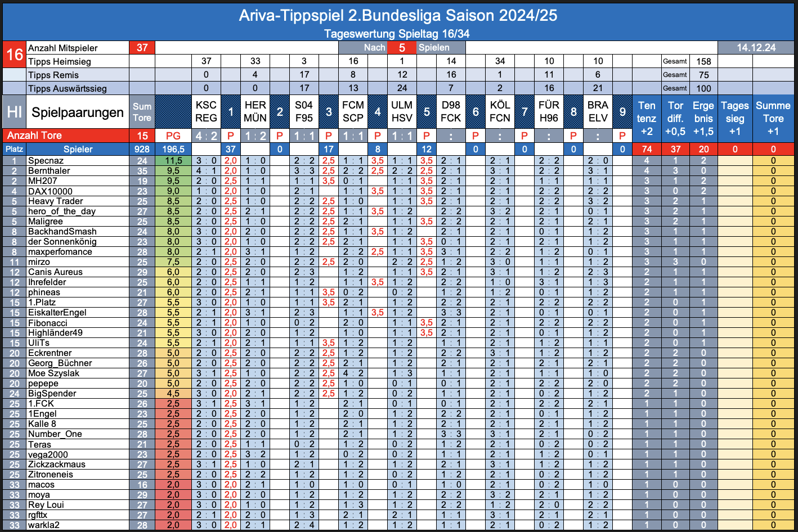The height and width of the screenshot is (532, 798).
Task: Click Number_One in the player list
Action: (x=78, y=434)
